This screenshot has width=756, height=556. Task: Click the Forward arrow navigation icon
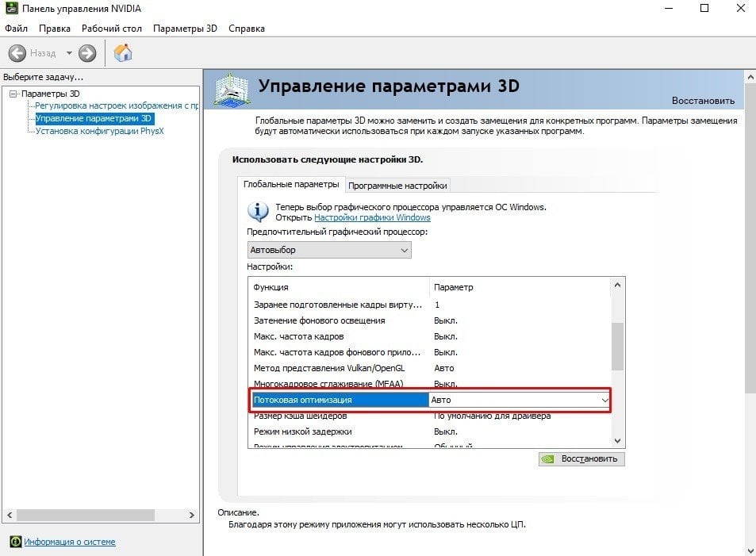87,53
